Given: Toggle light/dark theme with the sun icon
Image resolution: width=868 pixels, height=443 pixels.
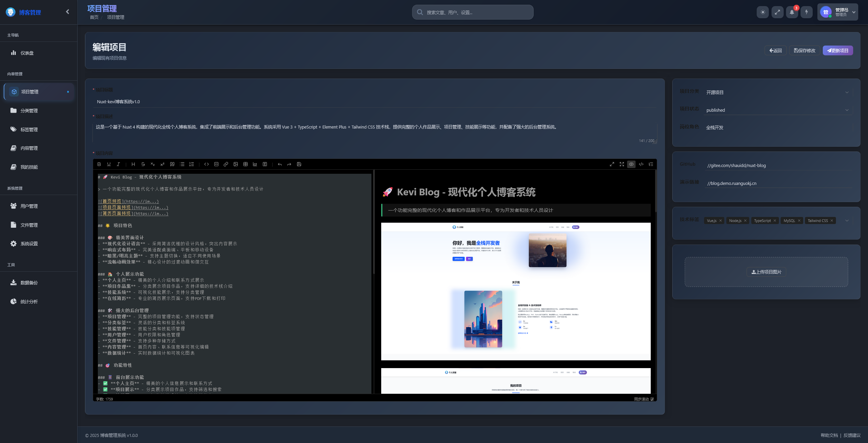Looking at the screenshot, I should [x=763, y=12].
